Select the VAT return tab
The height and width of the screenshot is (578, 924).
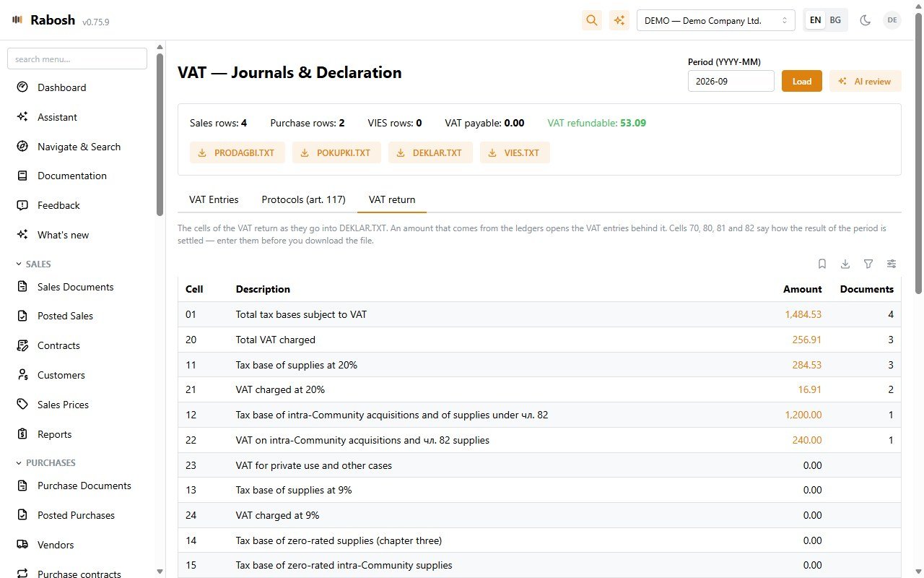(392, 199)
